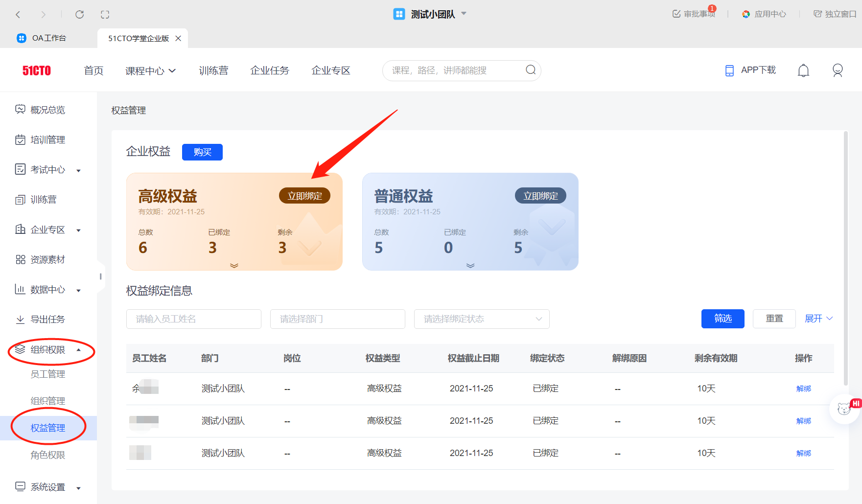This screenshot has height=504, width=862.
Task: Click the 51CTO logo
Action: (37, 70)
